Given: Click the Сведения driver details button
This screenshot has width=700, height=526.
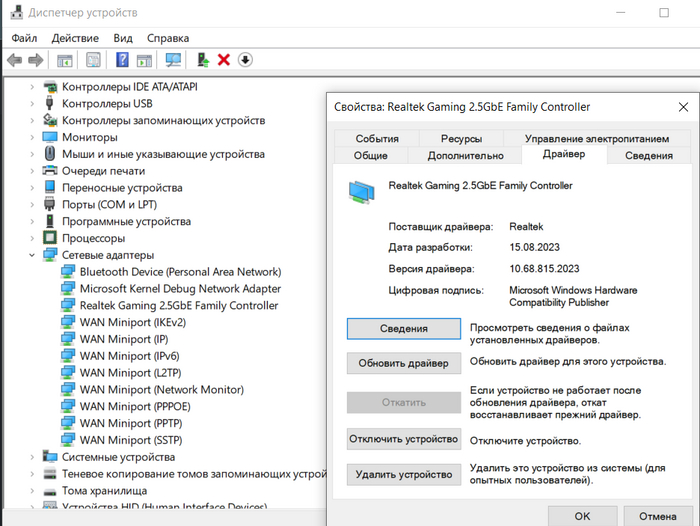Looking at the screenshot, I should pyautogui.click(x=404, y=329).
